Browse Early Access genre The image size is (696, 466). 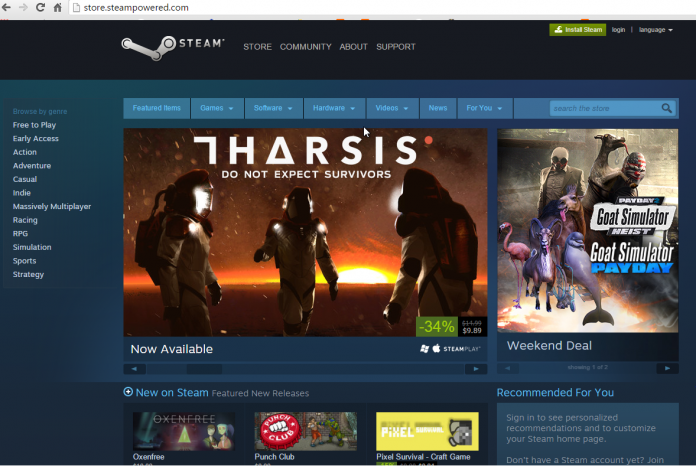36,138
